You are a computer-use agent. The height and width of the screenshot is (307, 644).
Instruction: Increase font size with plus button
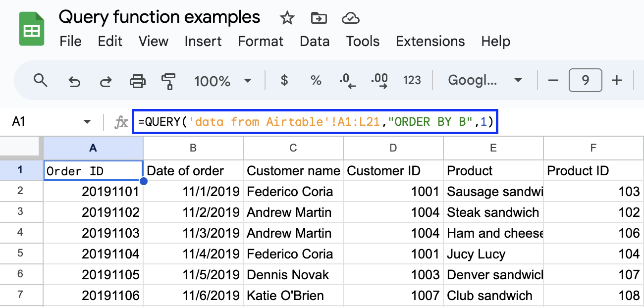pyautogui.click(x=617, y=80)
